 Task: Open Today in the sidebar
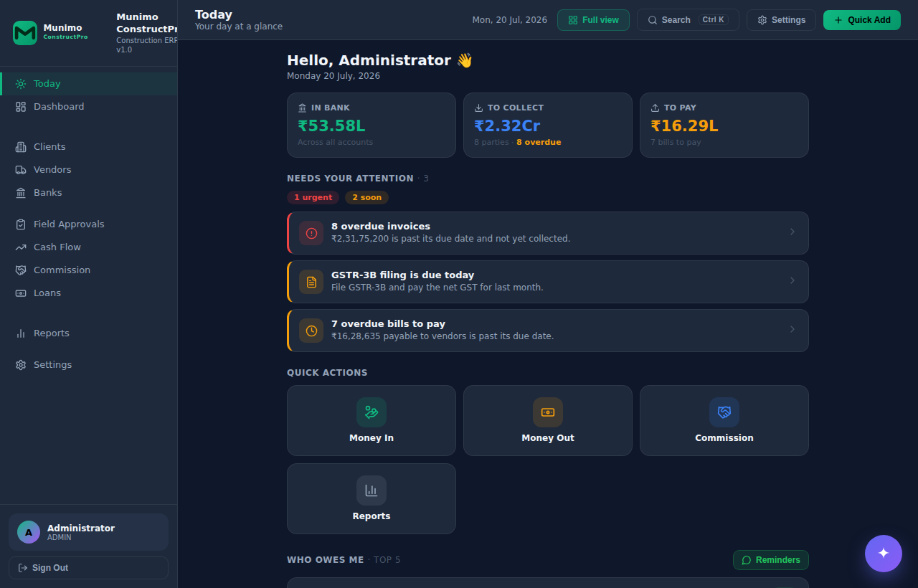(88, 84)
